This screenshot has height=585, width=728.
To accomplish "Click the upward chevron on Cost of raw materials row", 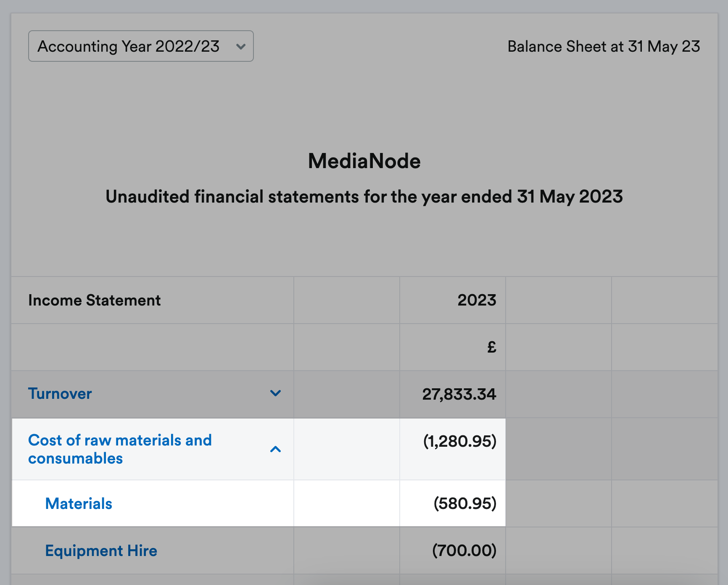I will (x=276, y=449).
